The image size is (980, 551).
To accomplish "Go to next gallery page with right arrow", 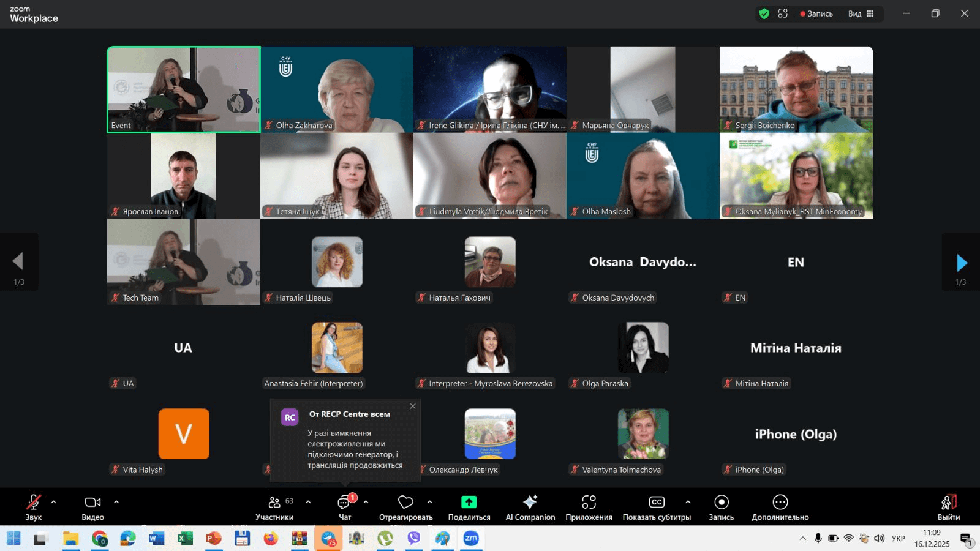I will point(961,263).
